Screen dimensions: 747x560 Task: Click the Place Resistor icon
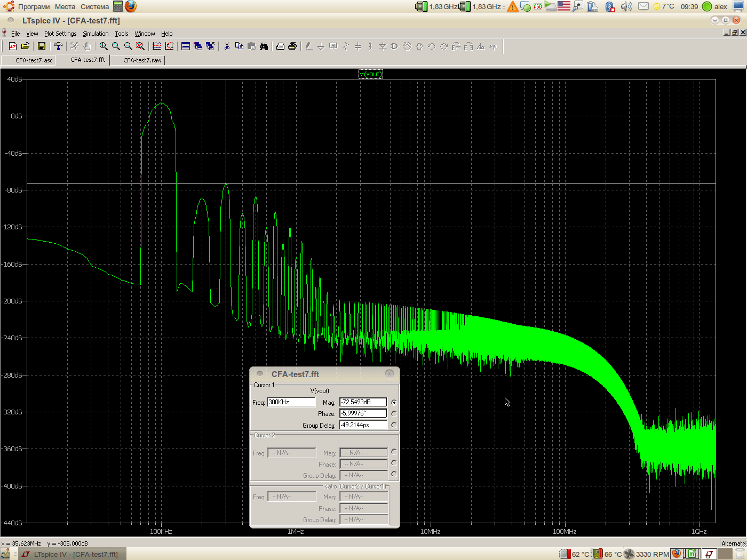coord(346,46)
